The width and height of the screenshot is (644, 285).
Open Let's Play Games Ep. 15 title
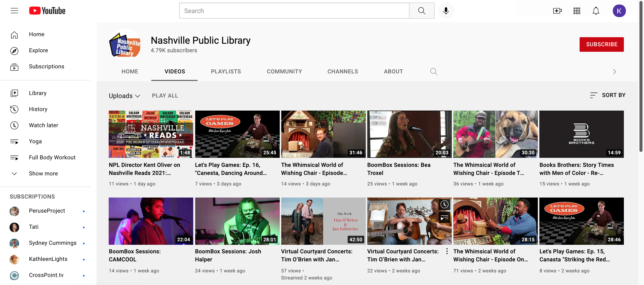click(575, 255)
